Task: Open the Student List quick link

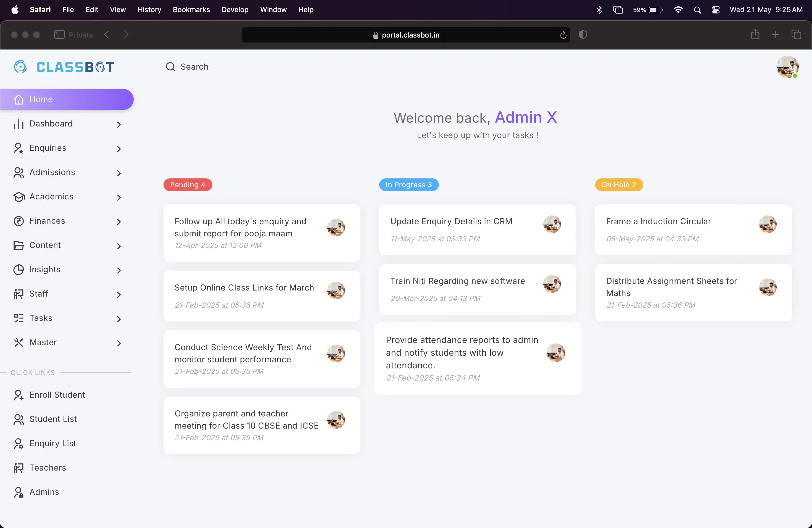Action: click(53, 419)
